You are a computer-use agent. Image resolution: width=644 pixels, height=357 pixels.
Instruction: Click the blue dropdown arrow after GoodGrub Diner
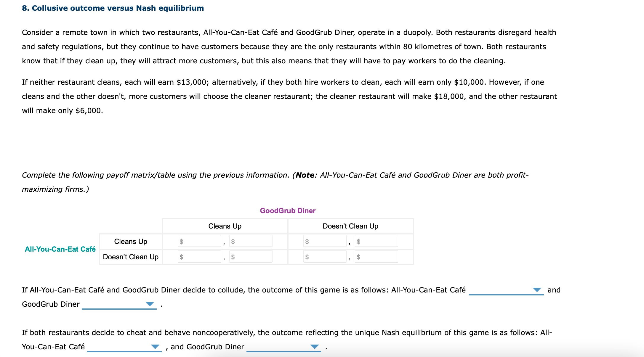[x=150, y=304]
